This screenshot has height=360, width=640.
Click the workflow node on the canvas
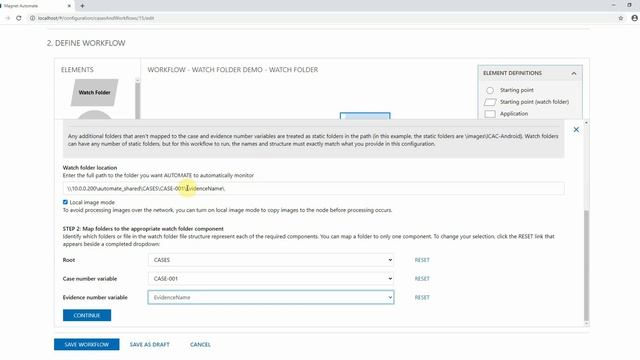365,116
